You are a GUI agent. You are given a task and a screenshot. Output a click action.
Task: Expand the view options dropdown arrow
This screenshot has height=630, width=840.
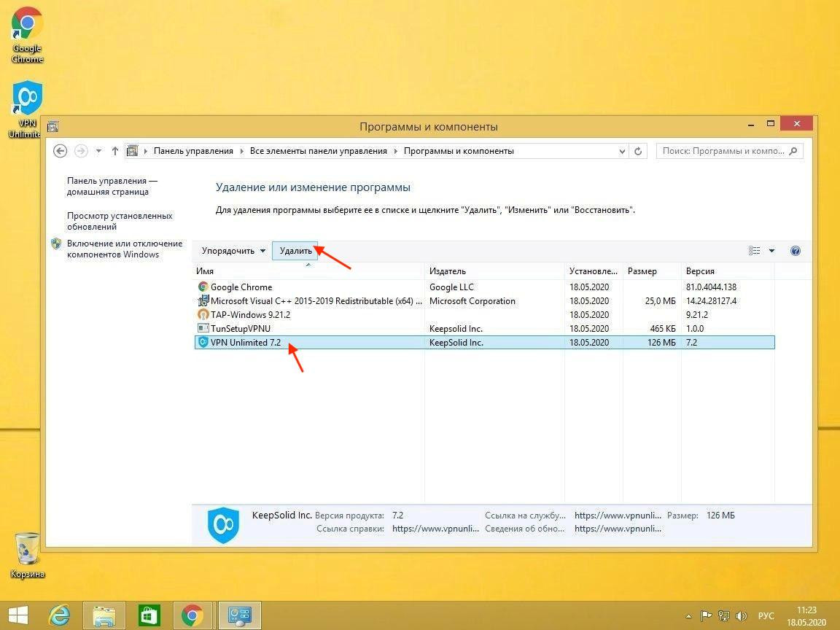point(772,251)
